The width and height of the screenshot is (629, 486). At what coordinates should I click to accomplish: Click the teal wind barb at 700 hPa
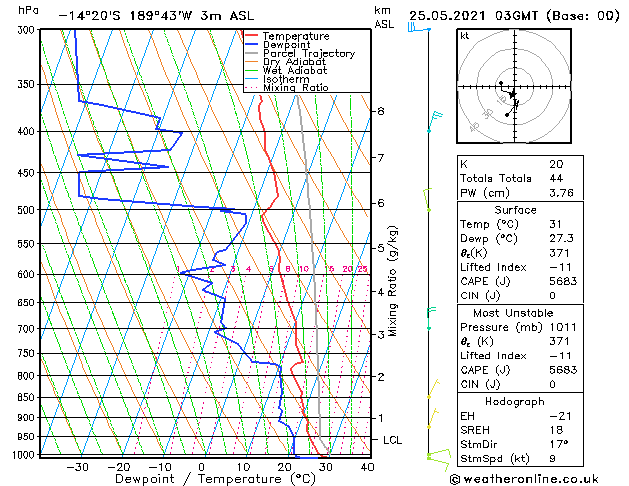click(431, 318)
